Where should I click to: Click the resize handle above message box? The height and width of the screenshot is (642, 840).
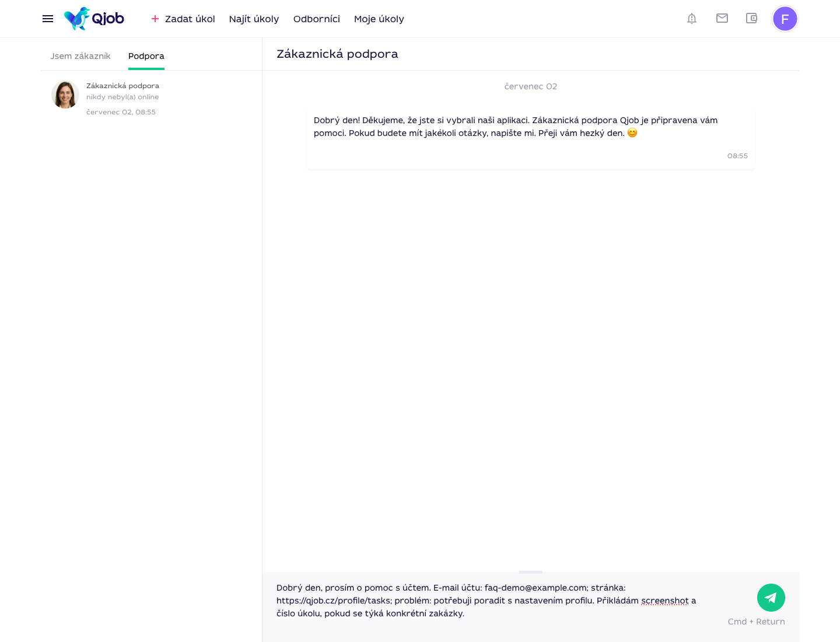(531, 572)
